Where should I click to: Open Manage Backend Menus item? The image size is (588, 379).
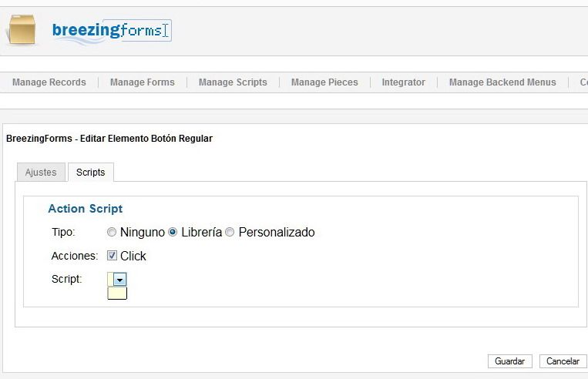tap(502, 82)
